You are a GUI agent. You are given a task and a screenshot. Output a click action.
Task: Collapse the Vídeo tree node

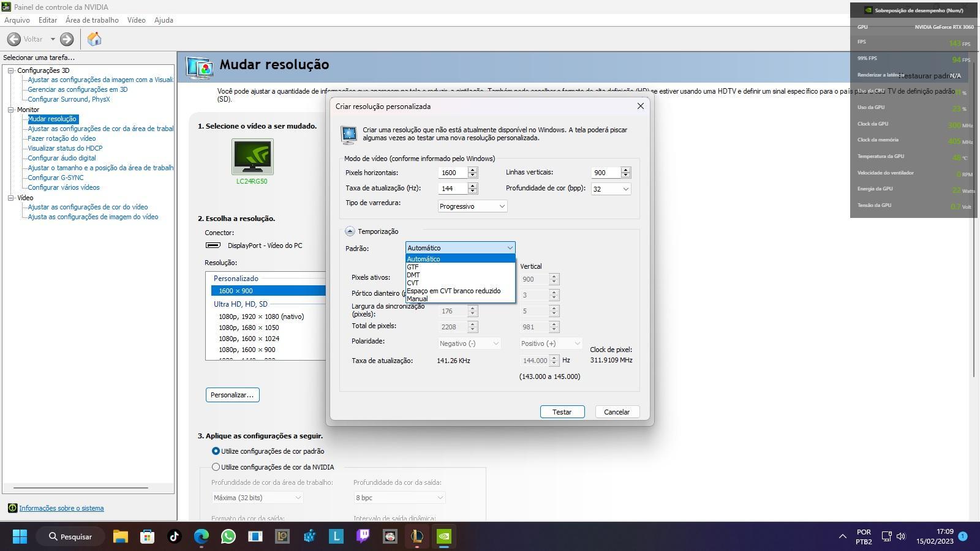point(10,198)
